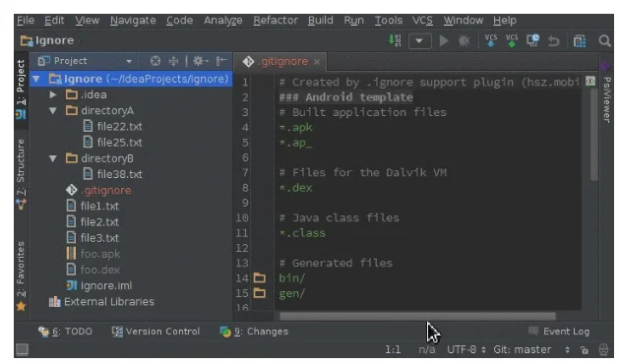Screen dimensions: 619x364
Task: Click the inspection indicator icon at editor top right
Action: pos(590,82)
